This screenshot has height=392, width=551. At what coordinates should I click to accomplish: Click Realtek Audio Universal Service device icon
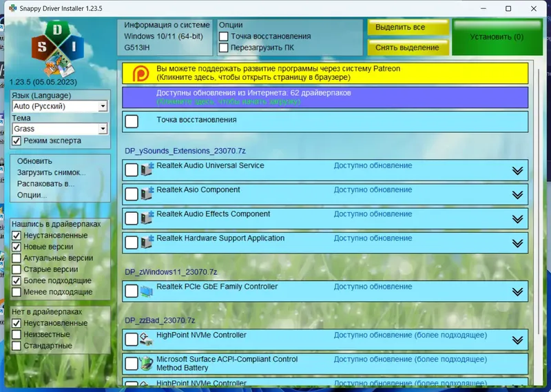[x=147, y=169]
